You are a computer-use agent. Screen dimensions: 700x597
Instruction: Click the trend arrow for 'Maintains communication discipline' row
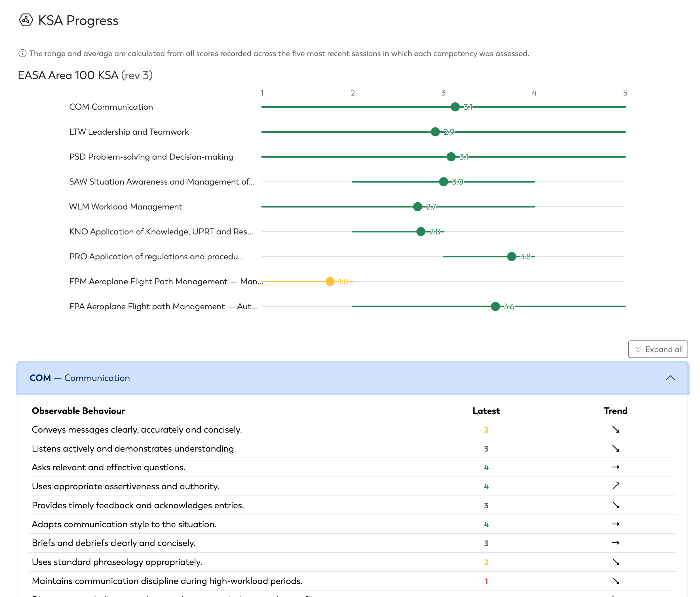(615, 581)
